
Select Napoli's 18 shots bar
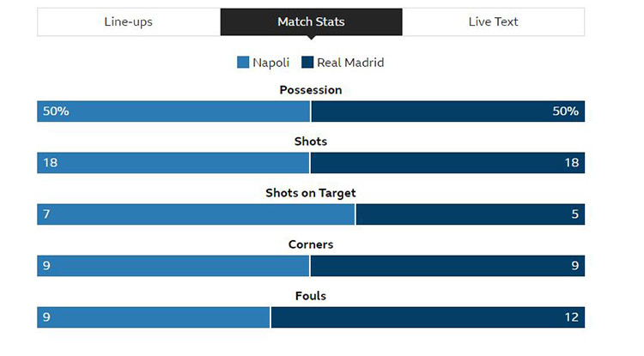[173, 163]
